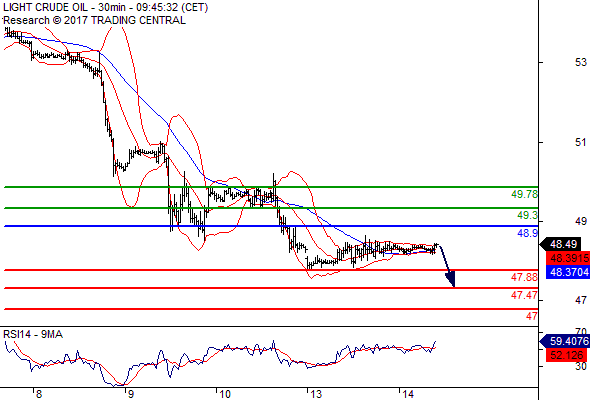
Task: Click the 48.49 current price tag
Action: coord(564,244)
